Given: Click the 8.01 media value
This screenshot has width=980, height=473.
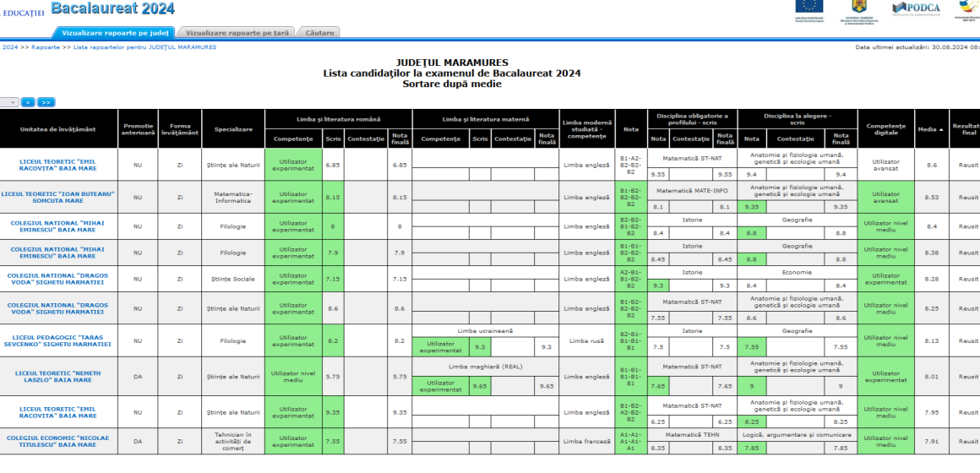Looking at the screenshot, I should [931, 377].
